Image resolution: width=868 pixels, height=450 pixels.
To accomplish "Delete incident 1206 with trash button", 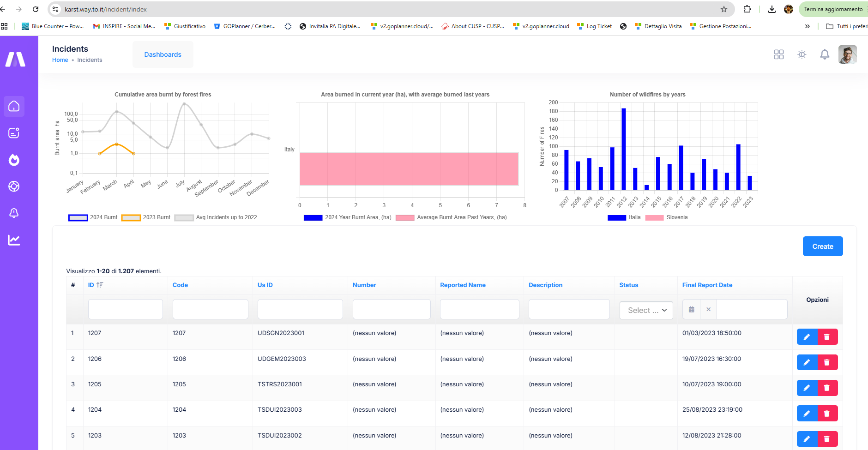I will point(827,362).
